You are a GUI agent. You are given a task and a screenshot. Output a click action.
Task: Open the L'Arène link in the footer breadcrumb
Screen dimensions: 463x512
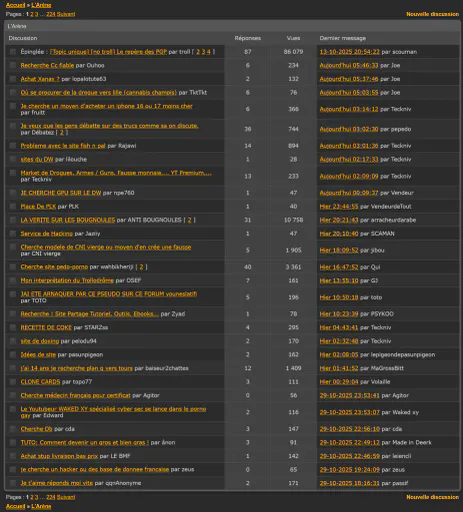(x=41, y=506)
